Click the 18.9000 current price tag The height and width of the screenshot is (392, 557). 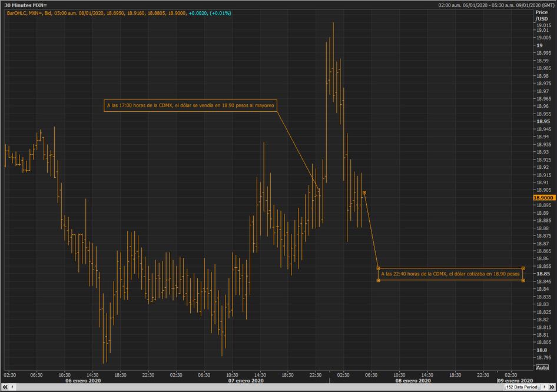[543, 198]
